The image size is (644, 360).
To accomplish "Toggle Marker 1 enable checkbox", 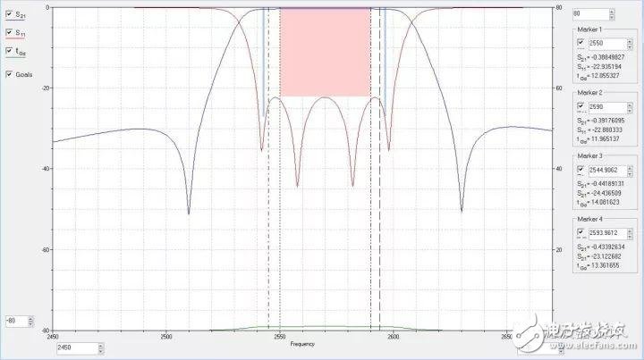I will coord(579,42).
